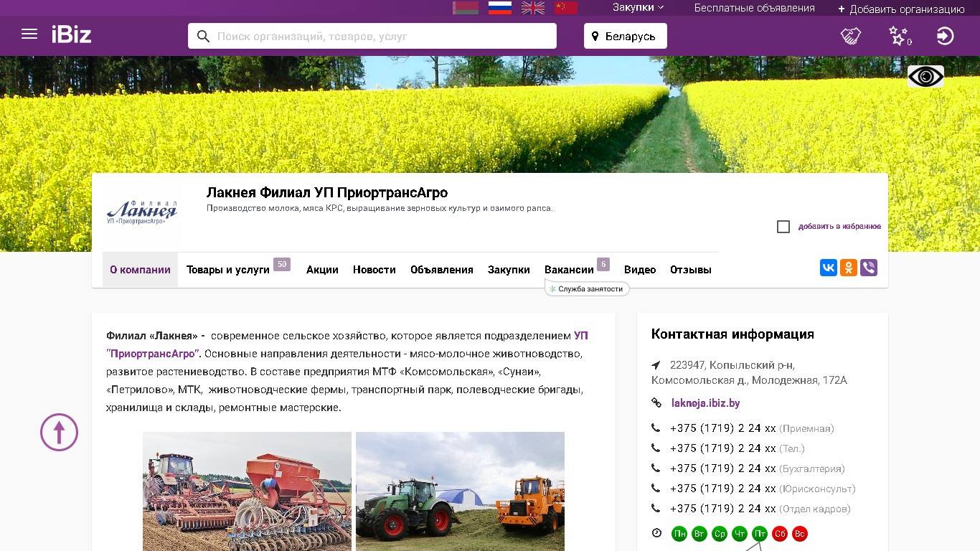This screenshot has height=551, width=980.
Task: Expand the Закупки top dropdown
Action: (x=638, y=7)
